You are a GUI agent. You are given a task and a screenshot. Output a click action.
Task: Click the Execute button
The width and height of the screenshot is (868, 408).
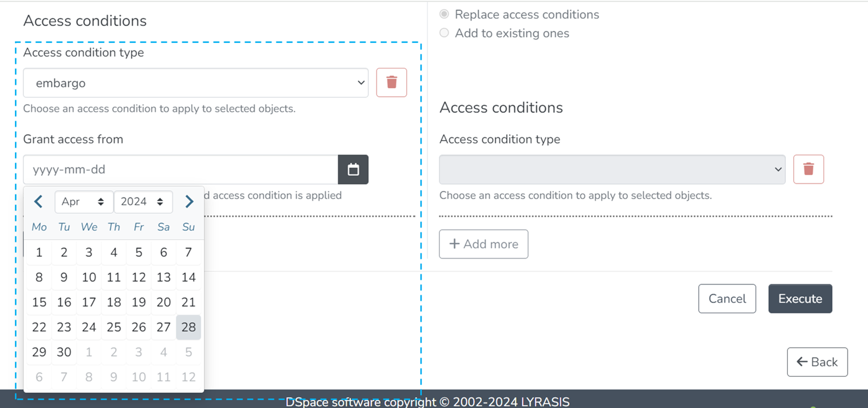tap(800, 298)
